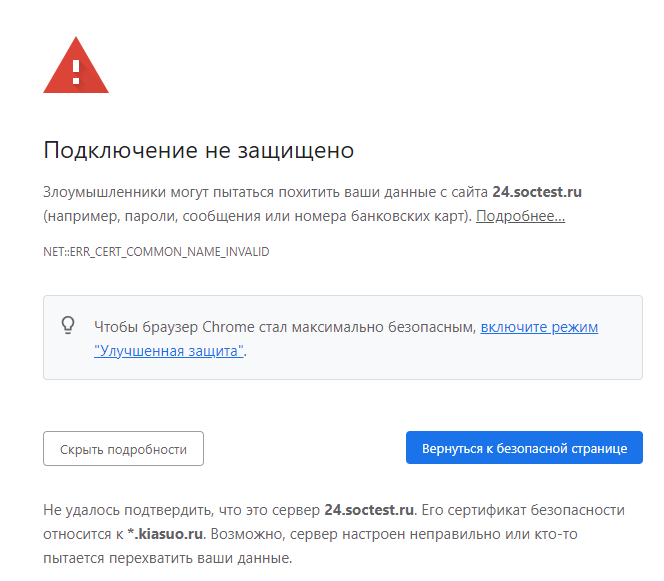Click the bold *.kiasuo.ru certificate domain

(x=165, y=534)
